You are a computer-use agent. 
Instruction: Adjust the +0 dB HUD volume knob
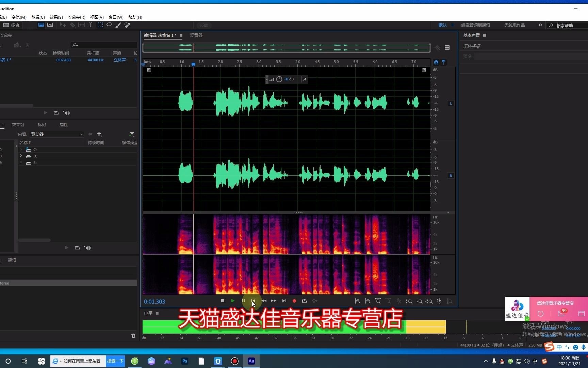pyautogui.click(x=279, y=79)
